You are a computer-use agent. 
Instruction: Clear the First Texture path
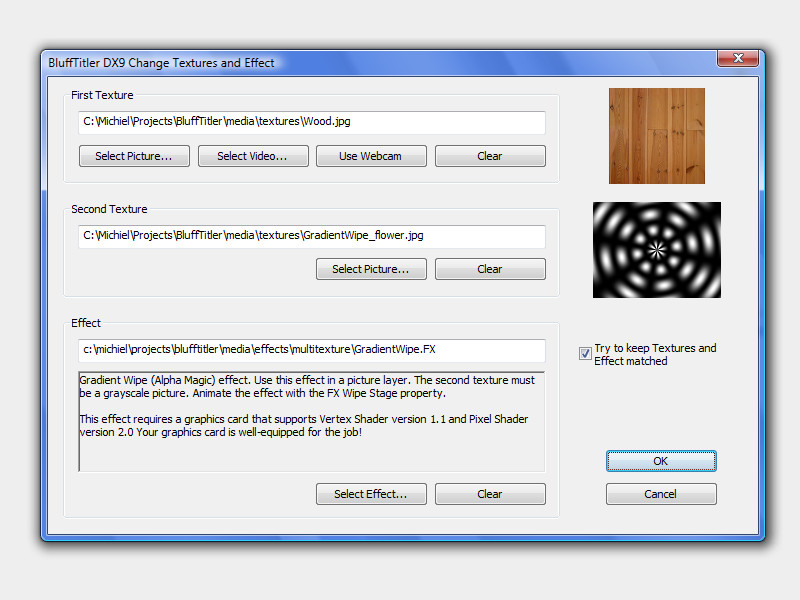tap(490, 156)
